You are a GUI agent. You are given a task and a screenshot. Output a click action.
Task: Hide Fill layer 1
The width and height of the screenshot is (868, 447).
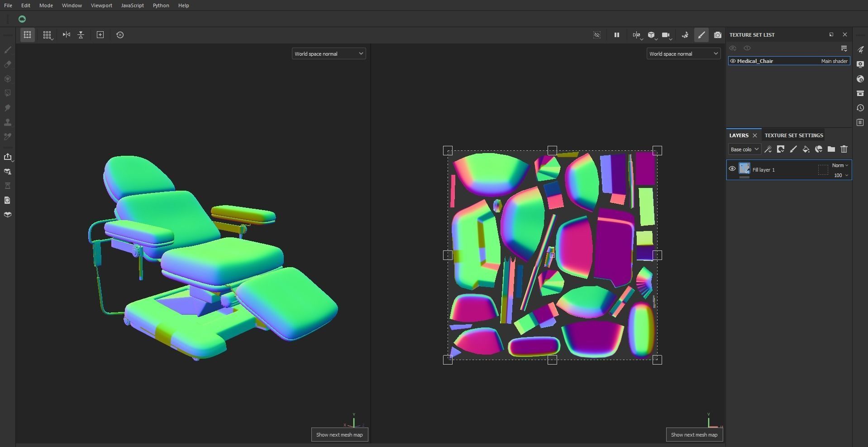click(732, 169)
